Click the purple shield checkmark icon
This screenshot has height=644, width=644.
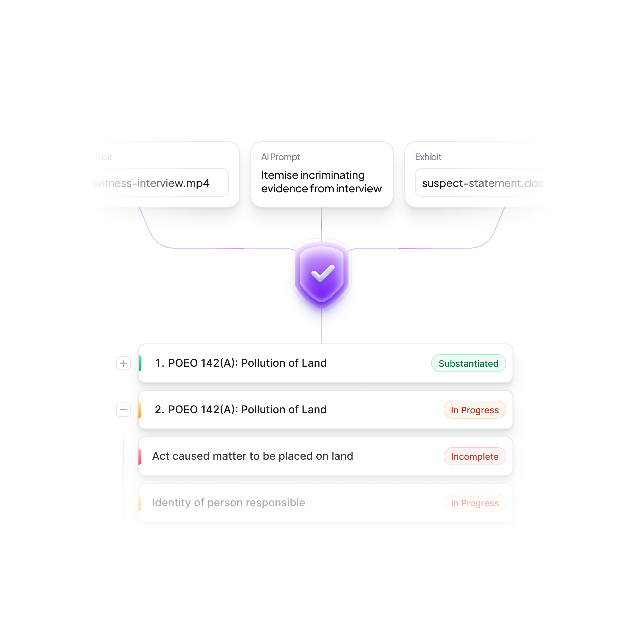(321, 274)
